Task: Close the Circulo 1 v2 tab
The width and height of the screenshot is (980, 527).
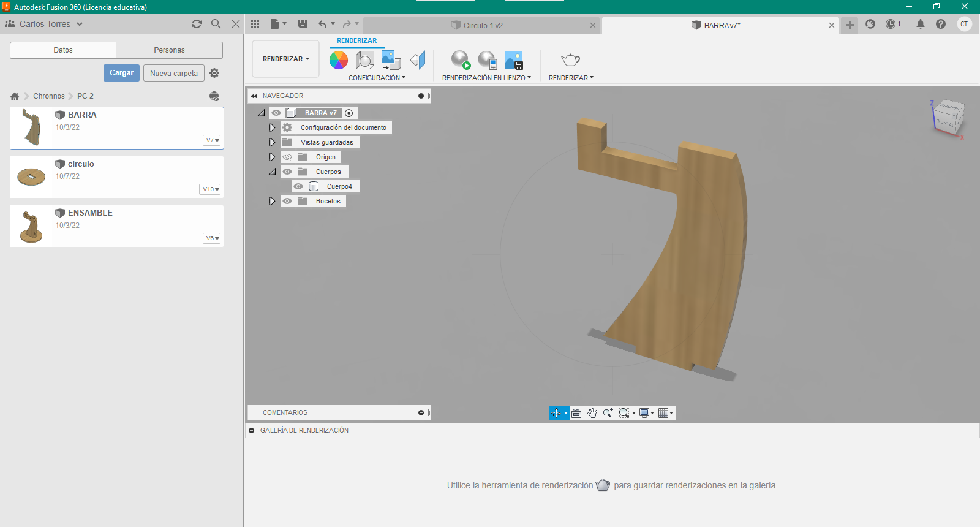Action: (x=593, y=25)
